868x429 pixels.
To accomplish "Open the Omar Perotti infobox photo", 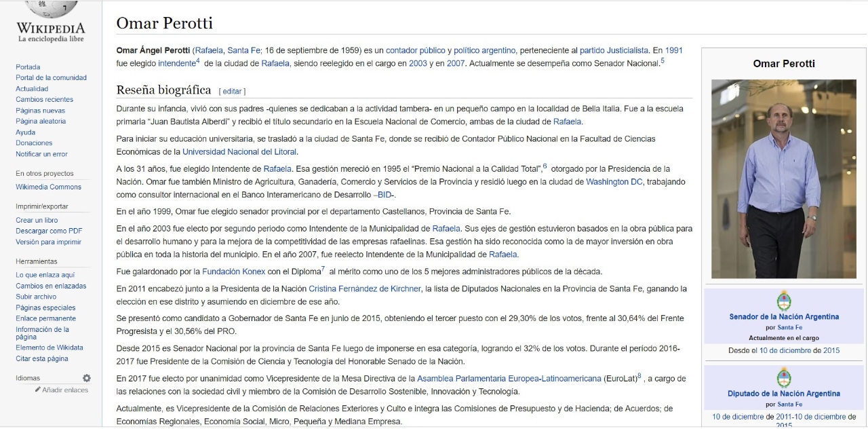I will [x=783, y=179].
